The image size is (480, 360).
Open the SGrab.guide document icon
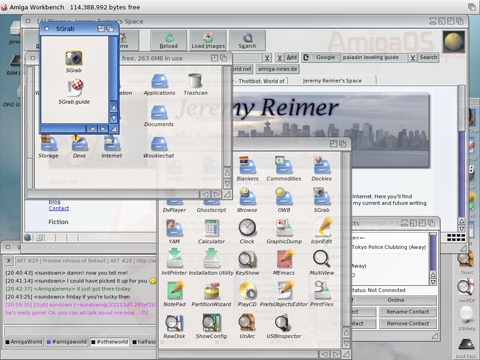[x=75, y=88]
